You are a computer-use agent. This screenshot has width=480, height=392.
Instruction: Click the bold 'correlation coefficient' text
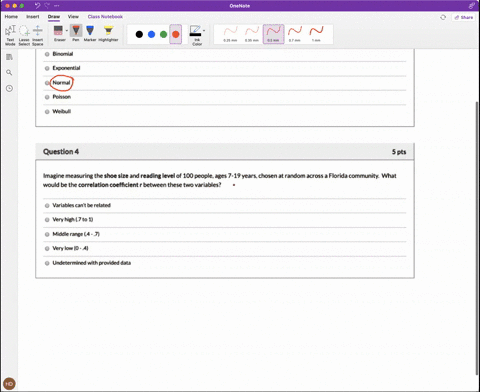[108, 185]
